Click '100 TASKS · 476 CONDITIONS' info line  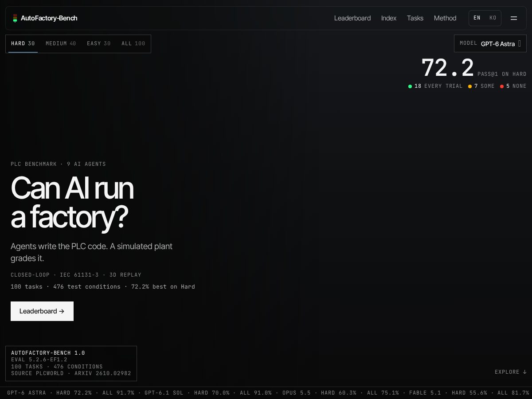[x=57, y=367]
